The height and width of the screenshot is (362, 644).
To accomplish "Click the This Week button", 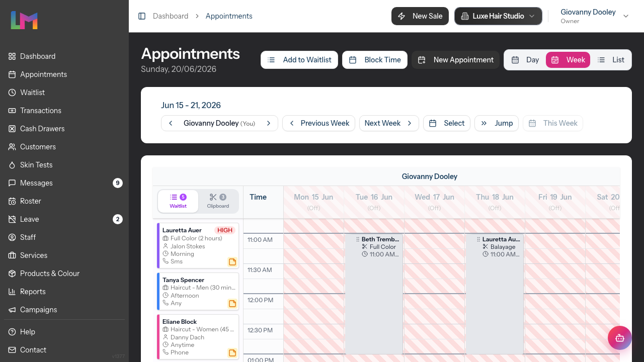I will [x=553, y=123].
